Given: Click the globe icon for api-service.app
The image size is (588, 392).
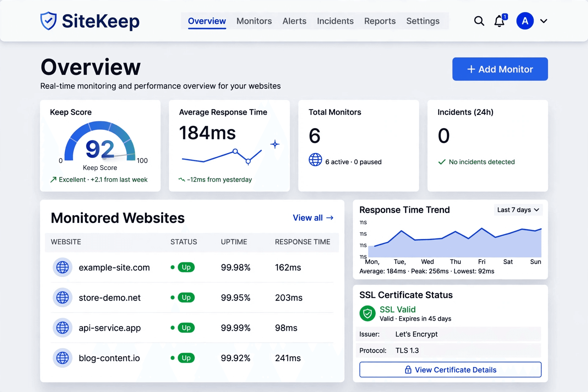Looking at the screenshot, I should tap(62, 328).
